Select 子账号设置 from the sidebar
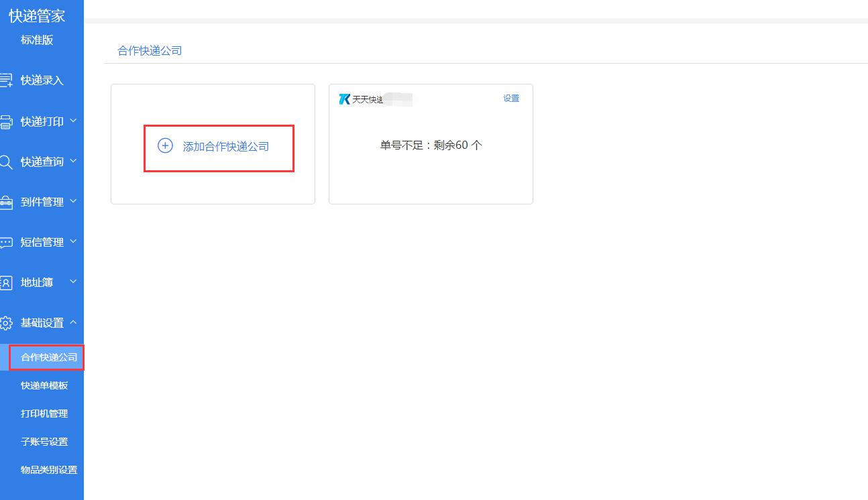The width and height of the screenshot is (868, 500). 44,442
